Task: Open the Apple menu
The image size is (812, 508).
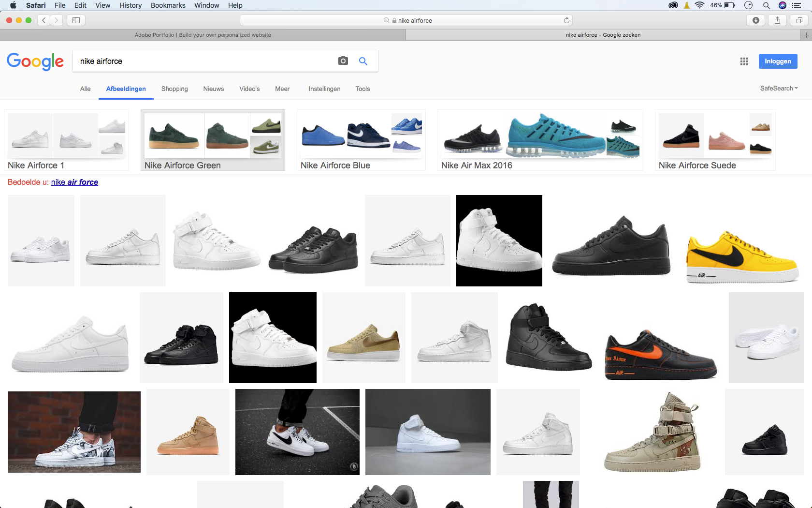Action: 13,5
